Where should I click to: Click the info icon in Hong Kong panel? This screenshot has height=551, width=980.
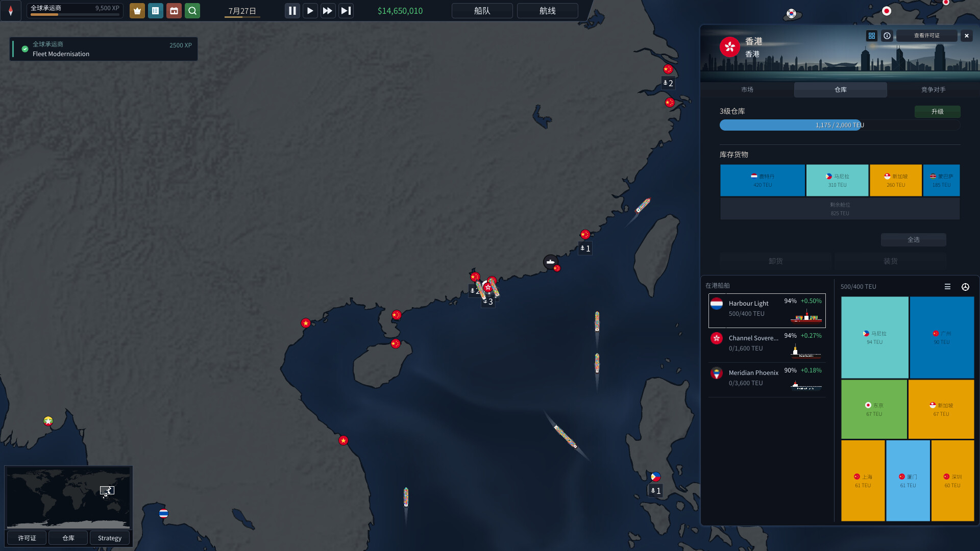tap(887, 36)
